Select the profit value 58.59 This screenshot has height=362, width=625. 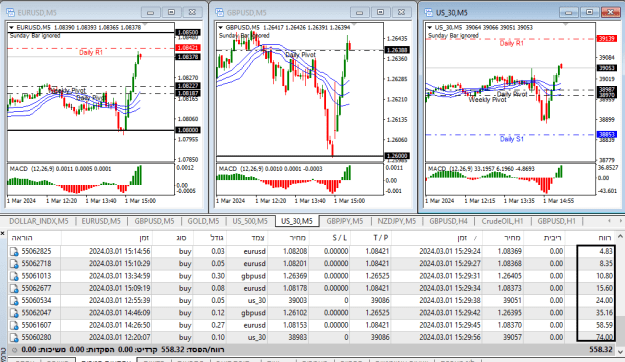pyautogui.click(x=604, y=325)
